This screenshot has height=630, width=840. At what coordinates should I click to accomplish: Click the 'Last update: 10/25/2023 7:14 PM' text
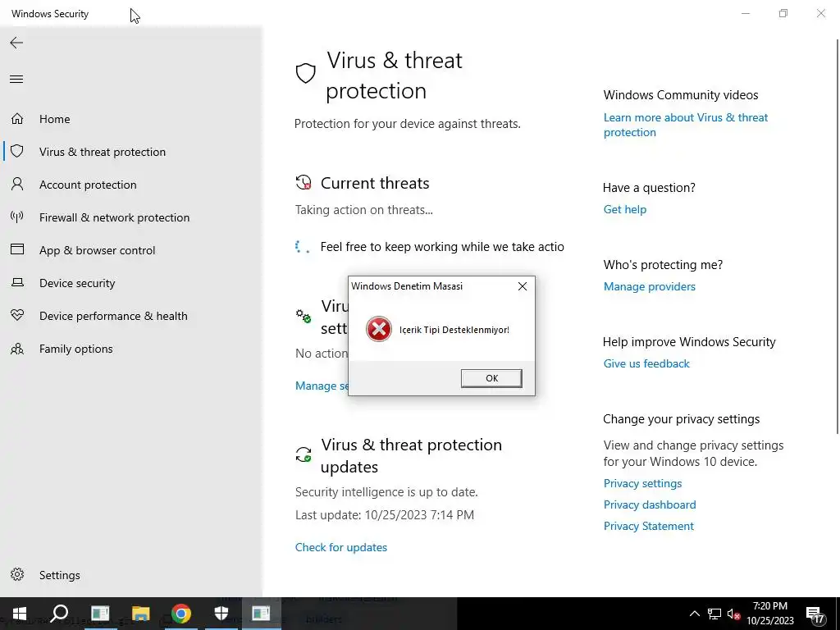pos(385,515)
